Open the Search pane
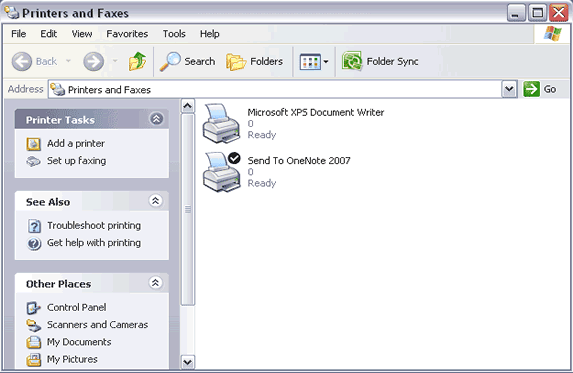This screenshot has width=573, height=373. click(187, 61)
